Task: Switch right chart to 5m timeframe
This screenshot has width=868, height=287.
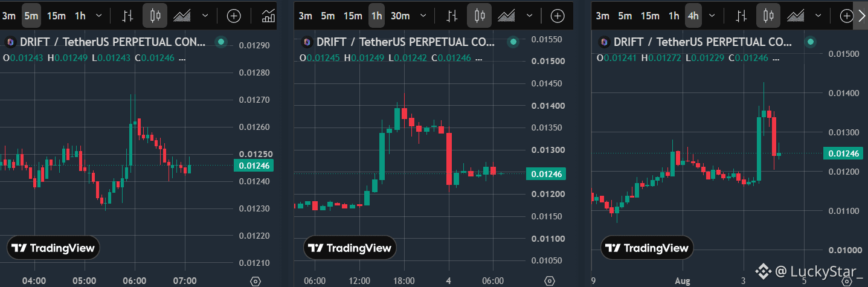Action: [625, 16]
